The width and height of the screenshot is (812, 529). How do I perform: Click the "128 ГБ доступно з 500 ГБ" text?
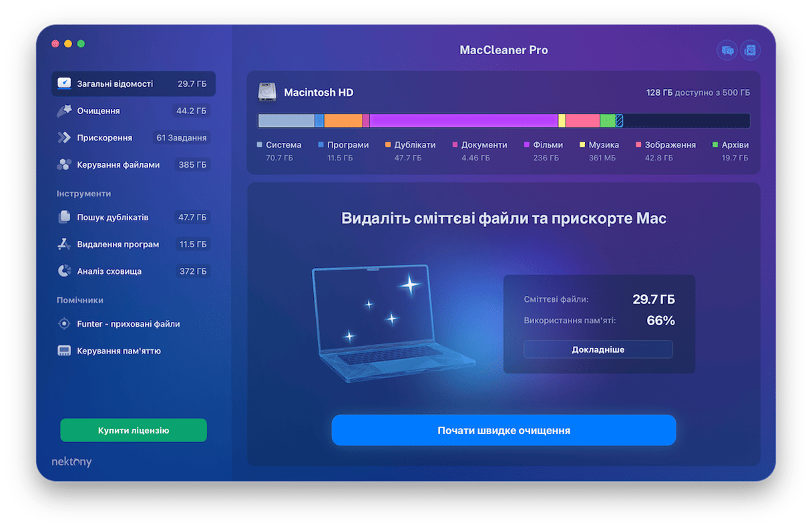coord(698,93)
